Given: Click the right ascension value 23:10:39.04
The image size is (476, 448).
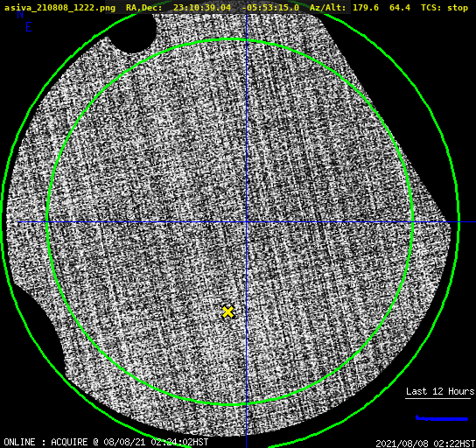Looking at the screenshot, I should click(x=202, y=7).
